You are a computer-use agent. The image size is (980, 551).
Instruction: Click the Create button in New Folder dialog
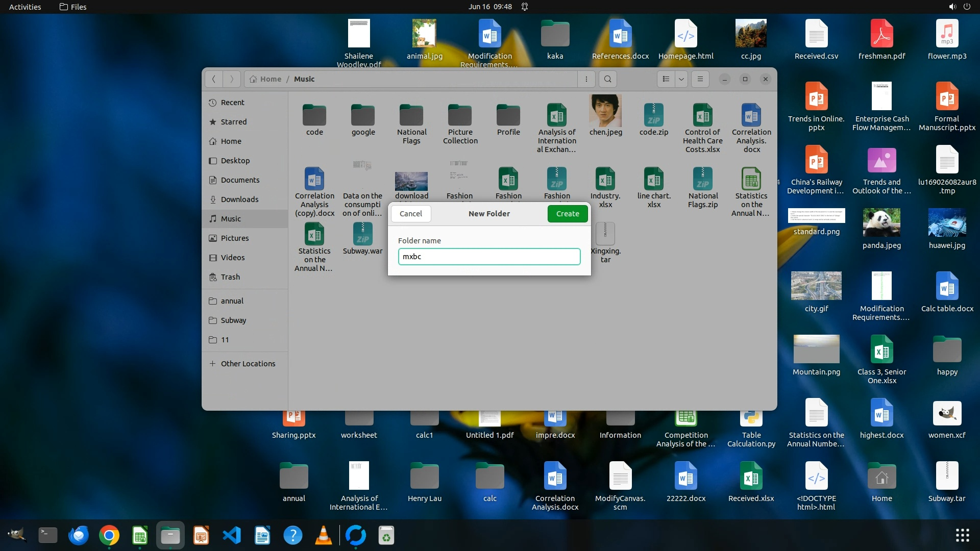[x=567, y=214]
